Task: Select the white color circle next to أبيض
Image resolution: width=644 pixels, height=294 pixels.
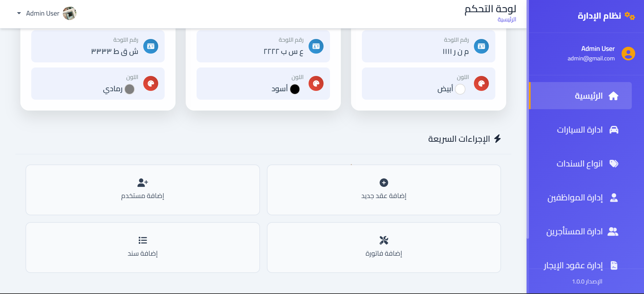Action: tap(460, 89)
